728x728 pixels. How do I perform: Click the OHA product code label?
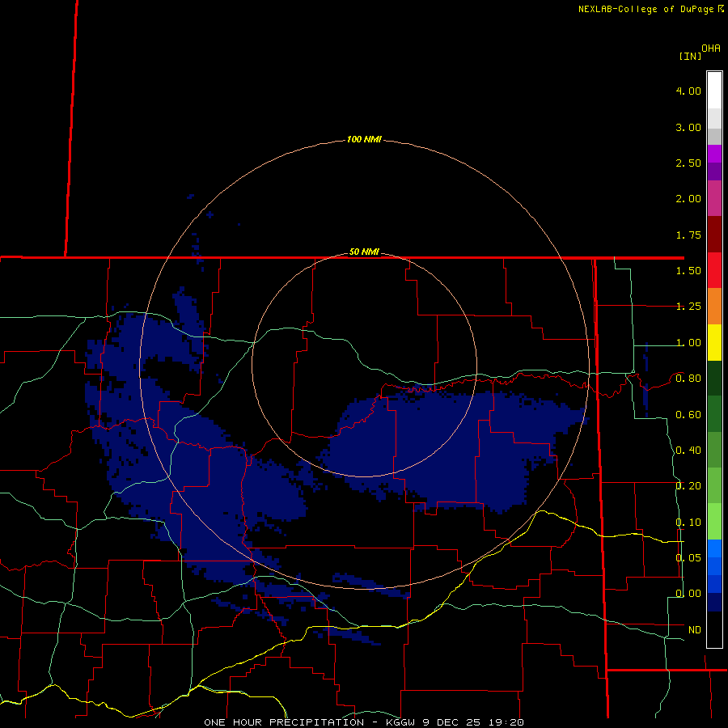(711, 49)
